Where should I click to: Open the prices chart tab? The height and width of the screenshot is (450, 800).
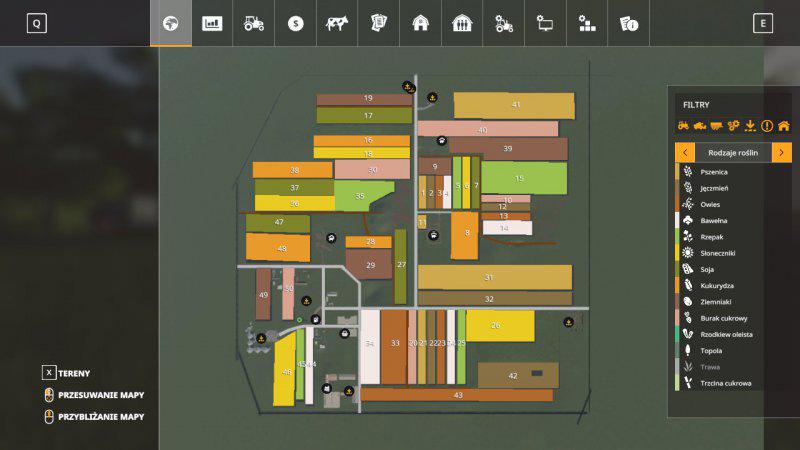[x=212, y=23]
